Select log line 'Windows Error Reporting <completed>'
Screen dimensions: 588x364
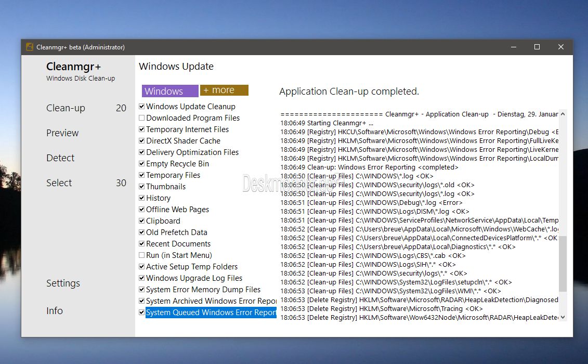[369, 167]
